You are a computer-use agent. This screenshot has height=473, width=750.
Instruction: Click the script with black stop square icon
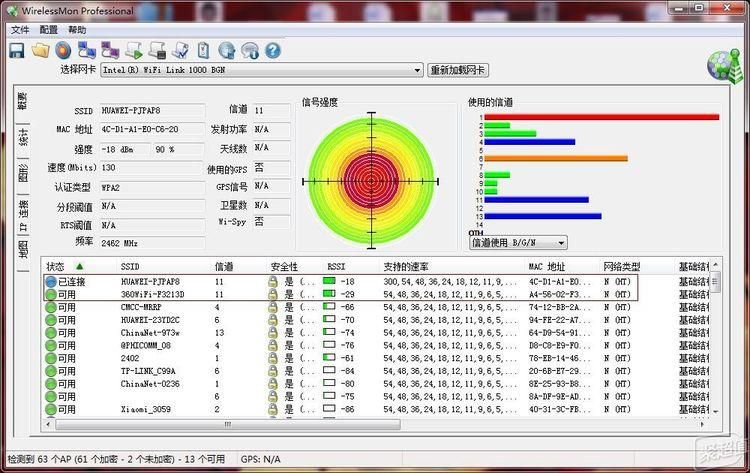click(157, 50)
